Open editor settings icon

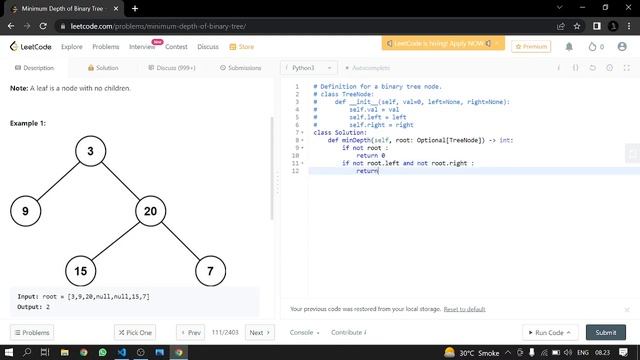609,68
